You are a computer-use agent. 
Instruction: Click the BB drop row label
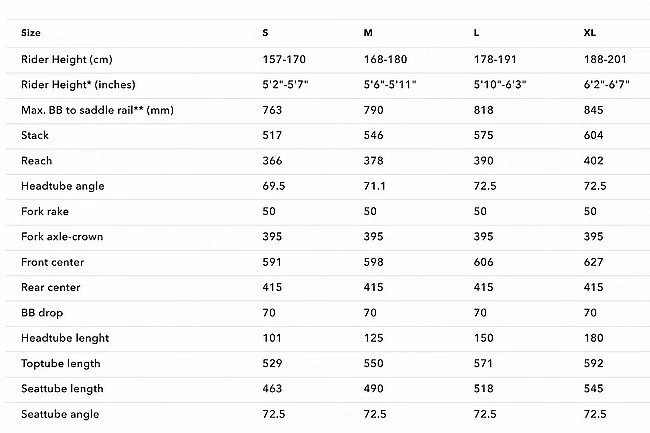click(42, 313)
